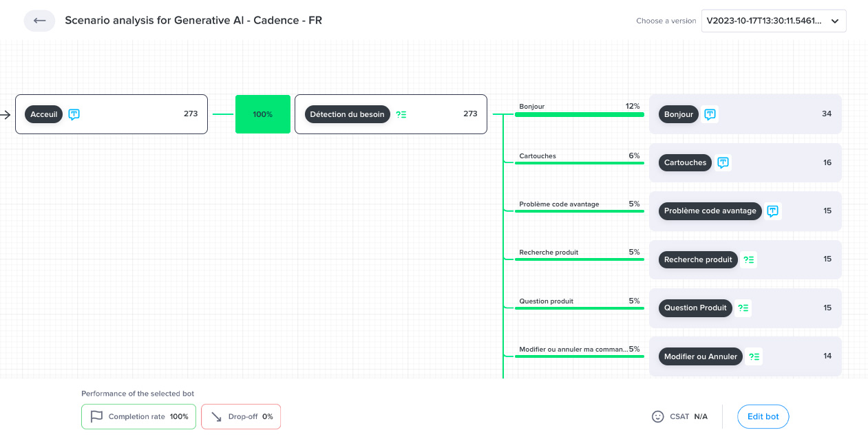Select the Acceuil node label
Viewport: 868px width, 439px height.
(44, 114)
